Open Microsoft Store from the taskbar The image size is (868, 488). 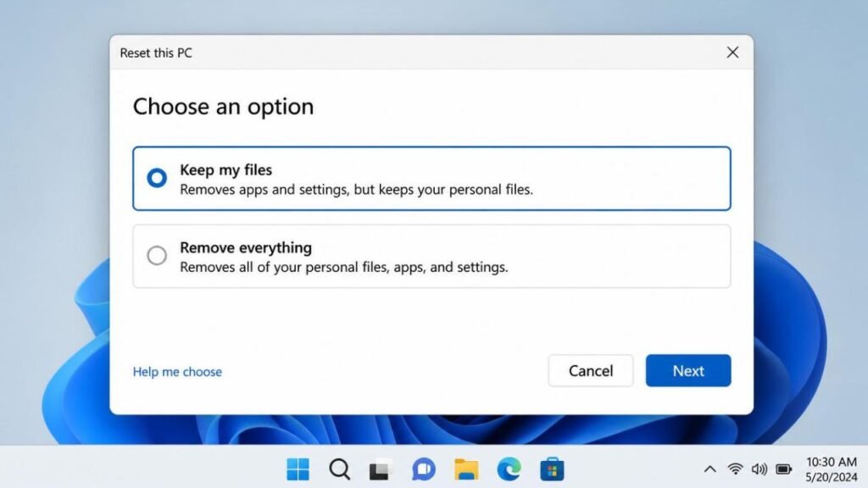click(552, 469)
